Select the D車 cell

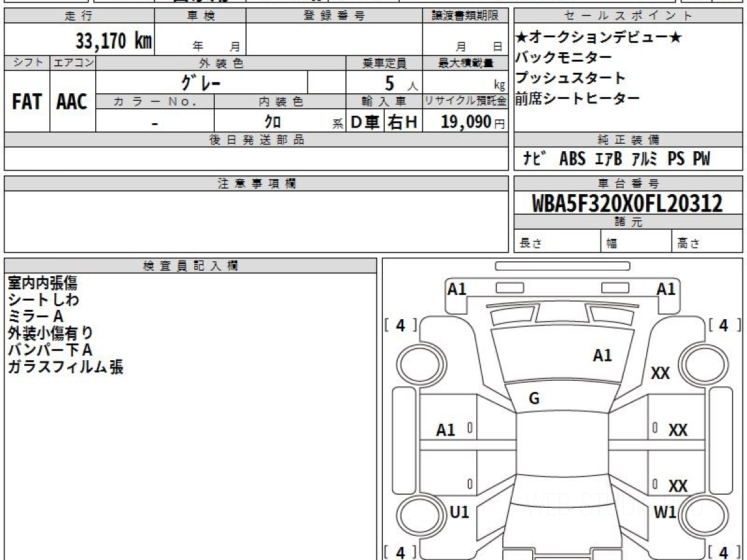pos(365,122)
